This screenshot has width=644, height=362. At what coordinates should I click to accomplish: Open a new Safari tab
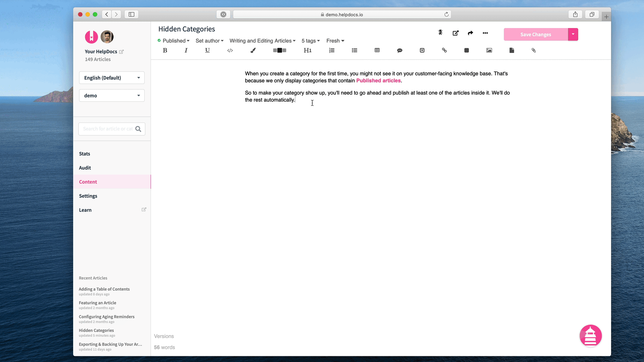(606, 17)
